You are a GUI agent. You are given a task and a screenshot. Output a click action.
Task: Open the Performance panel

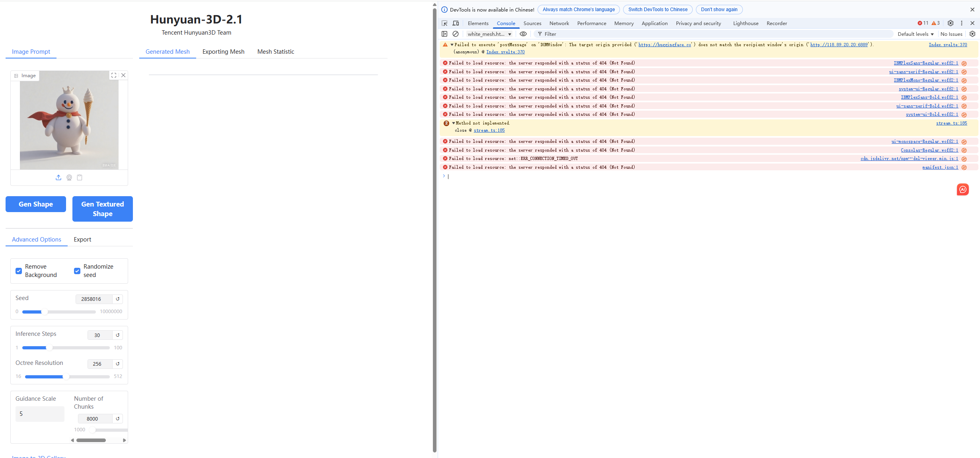tap(592, 23)
